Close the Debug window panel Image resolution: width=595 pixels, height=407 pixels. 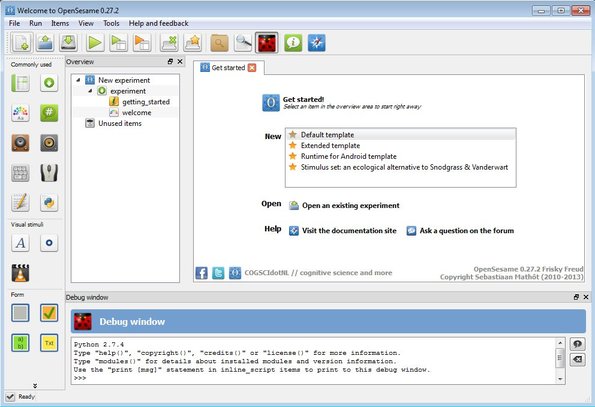586,297
